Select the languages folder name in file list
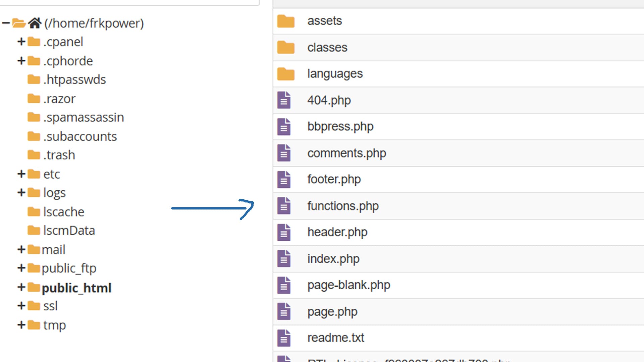Screen dimensions: 644x362 pyautogui.click(x=335, y=74)
